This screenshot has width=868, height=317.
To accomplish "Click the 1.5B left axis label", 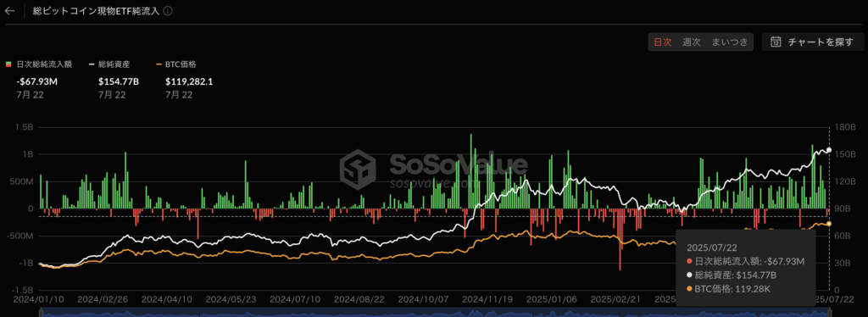I will [x=25, y=127].
